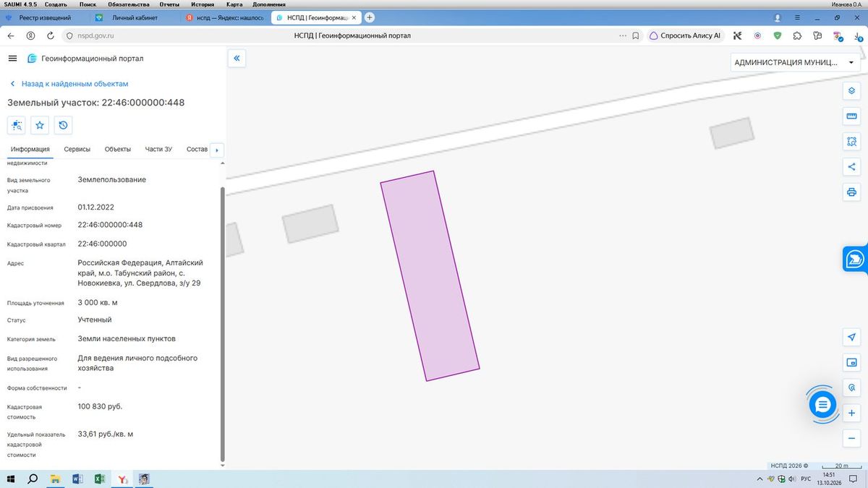Show hidden system tray icons
Image resolution: width=868 pixels, height=488 pixels.
point(759,479)
